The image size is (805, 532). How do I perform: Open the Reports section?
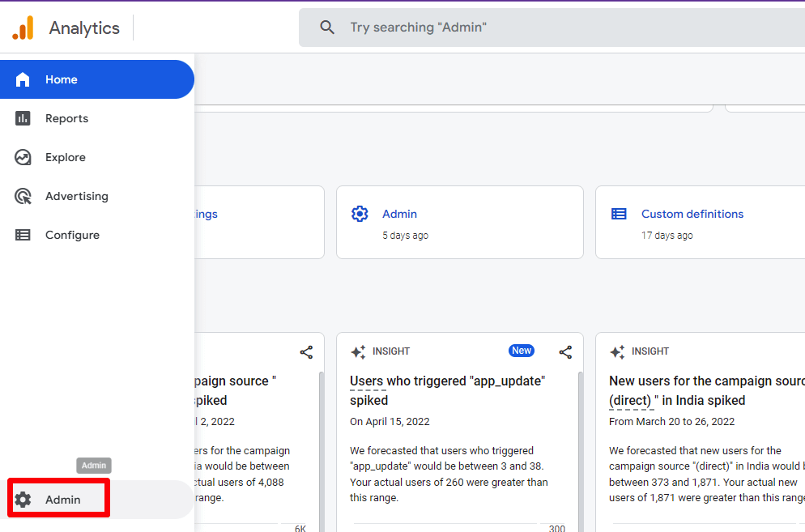(97, 118)
